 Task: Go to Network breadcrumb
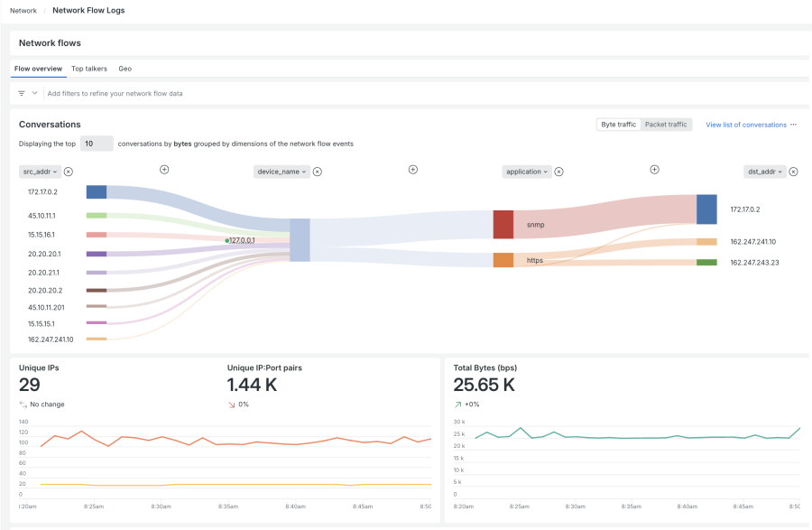pos(23,10)
